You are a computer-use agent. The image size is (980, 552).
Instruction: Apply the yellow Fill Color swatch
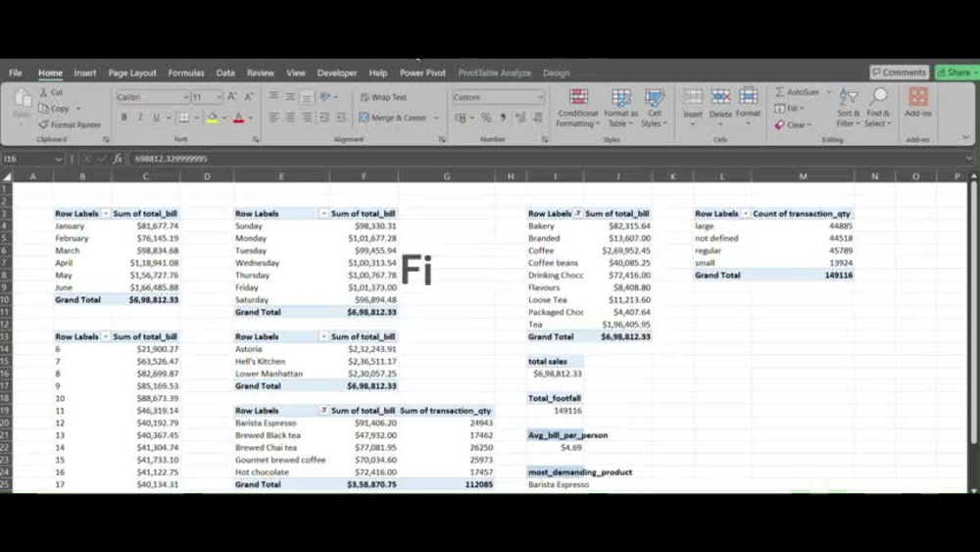(213, 118)
